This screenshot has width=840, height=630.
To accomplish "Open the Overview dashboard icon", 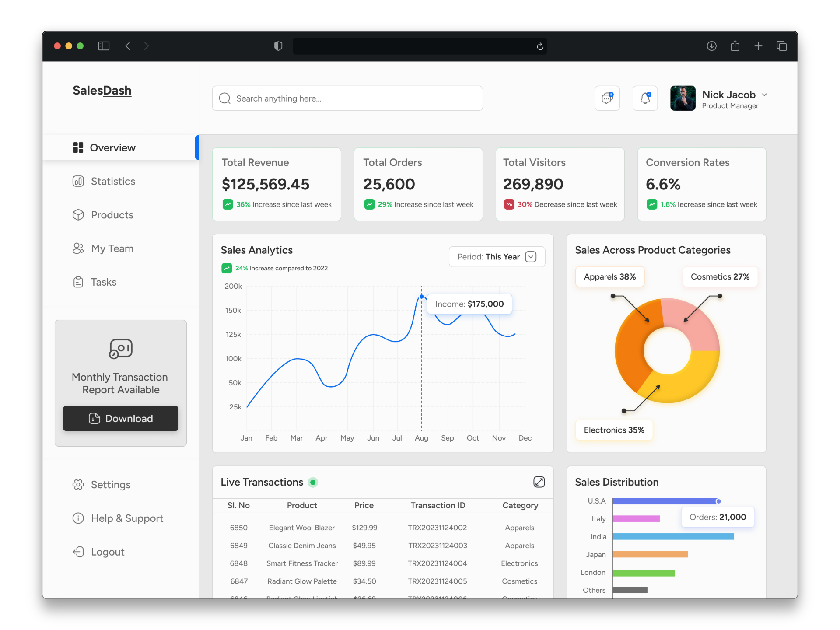I will coord(78,147).
